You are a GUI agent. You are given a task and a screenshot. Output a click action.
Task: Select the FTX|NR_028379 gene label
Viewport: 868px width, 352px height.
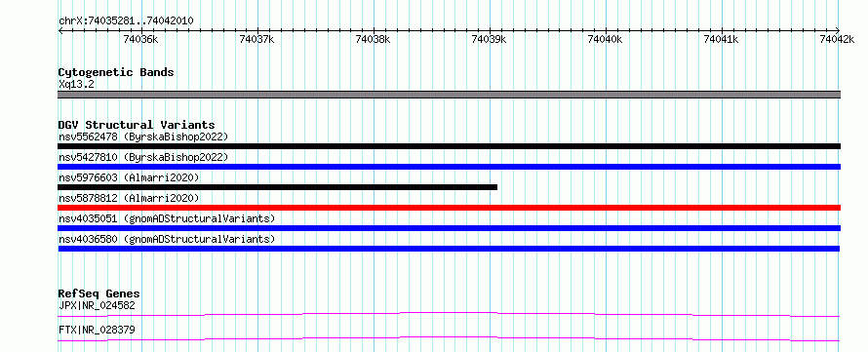pos(97,330)
